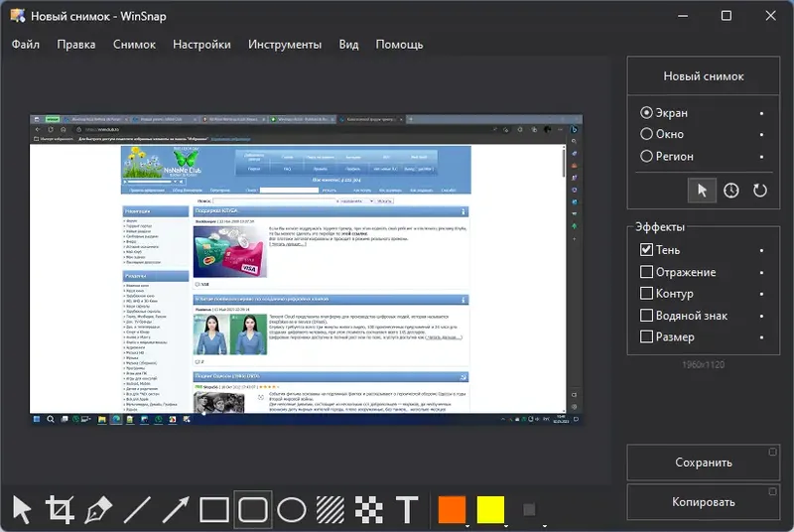The height and width of the screenshot is (532, 794).
Task: Select the arrow pointer tool in bottom toolbar
Action: [22, 509]
